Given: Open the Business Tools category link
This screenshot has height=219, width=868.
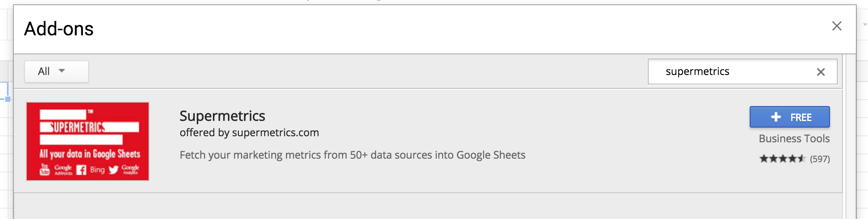Looking at the screenshot, I should coord(794,139).
